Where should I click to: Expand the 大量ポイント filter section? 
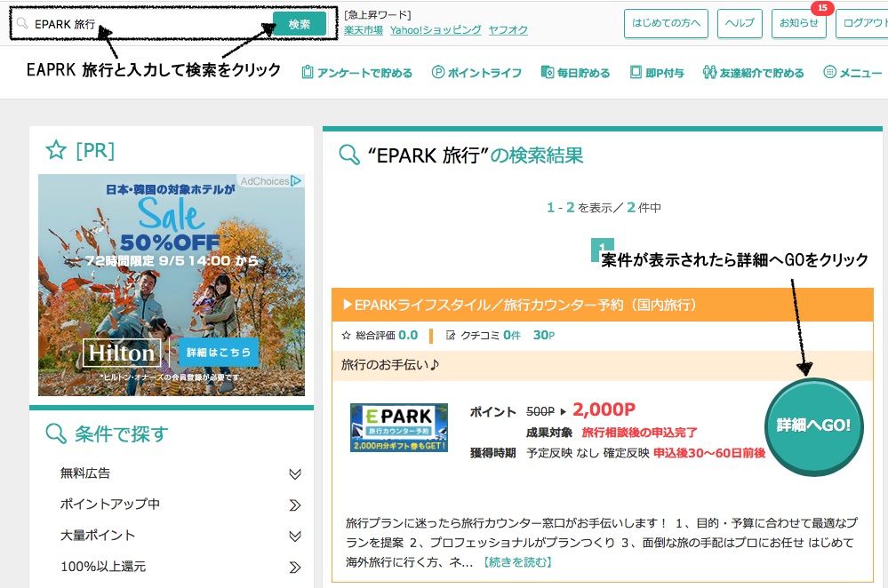pyautogui.click(x=297, y=535)
